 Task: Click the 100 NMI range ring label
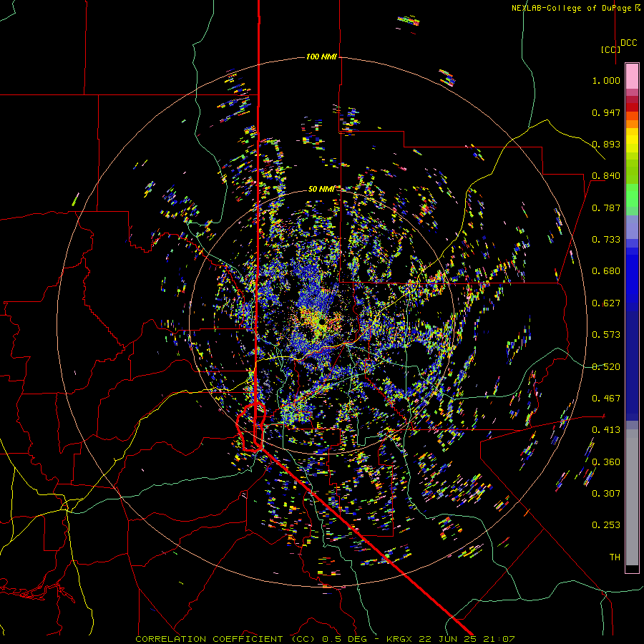click(321, 57)
